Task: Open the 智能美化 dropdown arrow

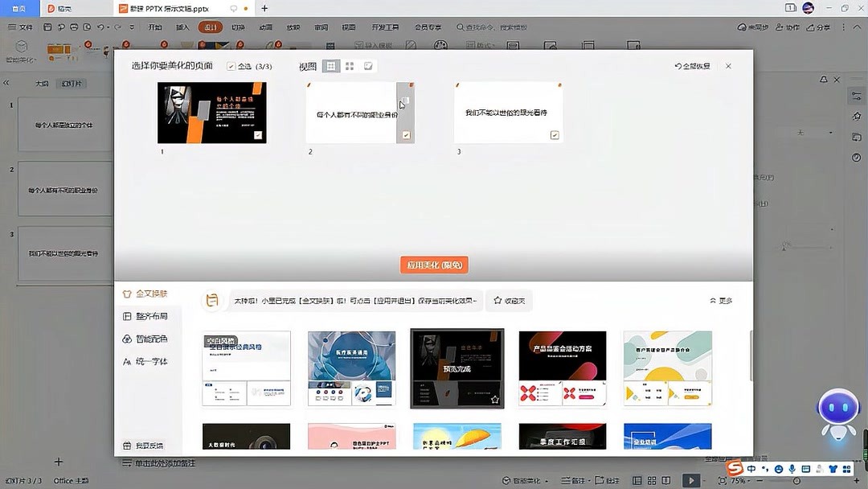Action: [546, 480]
